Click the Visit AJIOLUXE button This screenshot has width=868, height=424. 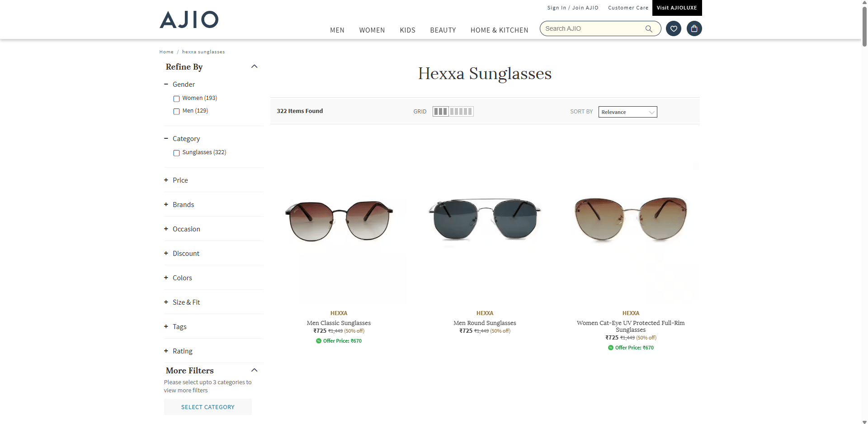[677, 8]
